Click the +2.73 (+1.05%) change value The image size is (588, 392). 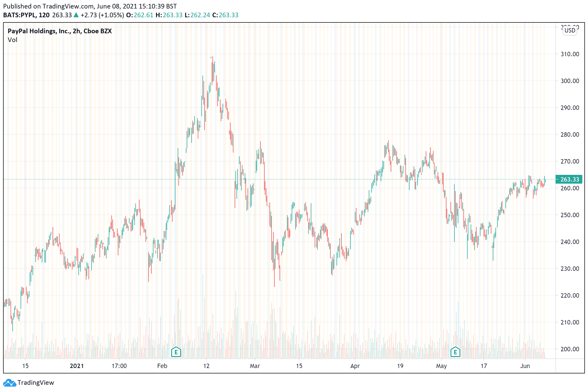pos(102,15)
